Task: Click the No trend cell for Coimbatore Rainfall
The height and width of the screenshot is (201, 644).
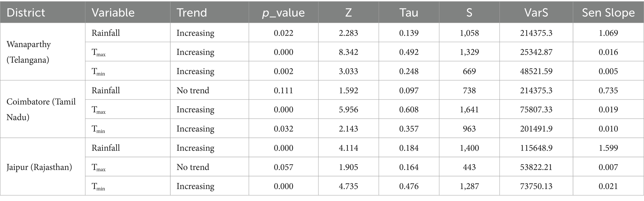Action: tap(193, 91)
